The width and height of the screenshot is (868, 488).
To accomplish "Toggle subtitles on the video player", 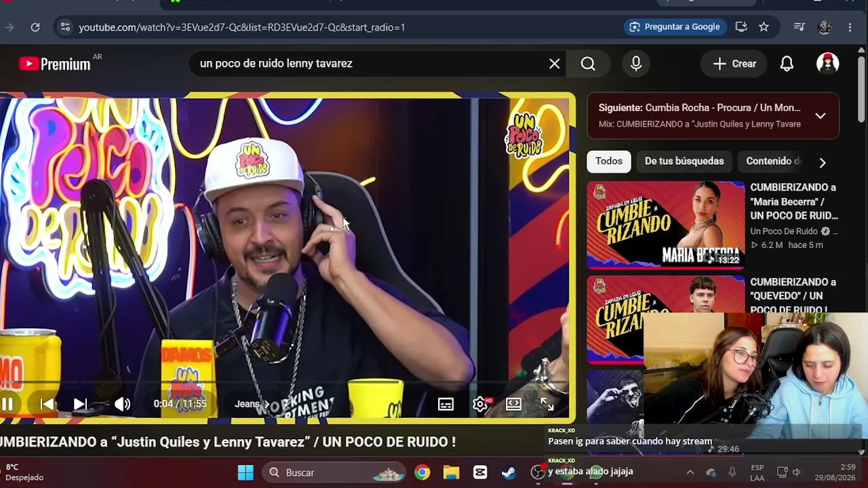I will pos(446,405).
